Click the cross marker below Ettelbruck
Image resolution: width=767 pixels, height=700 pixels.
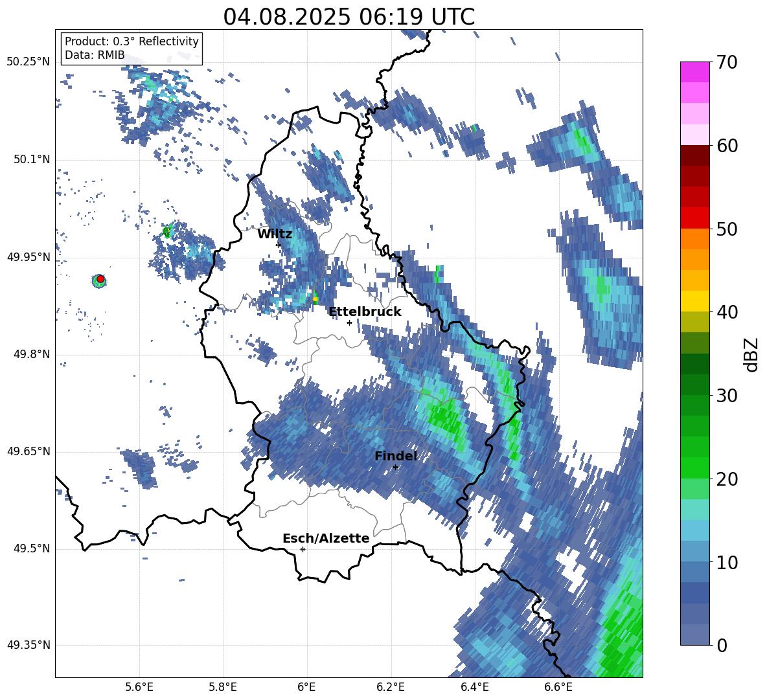[x=349, y=322]
